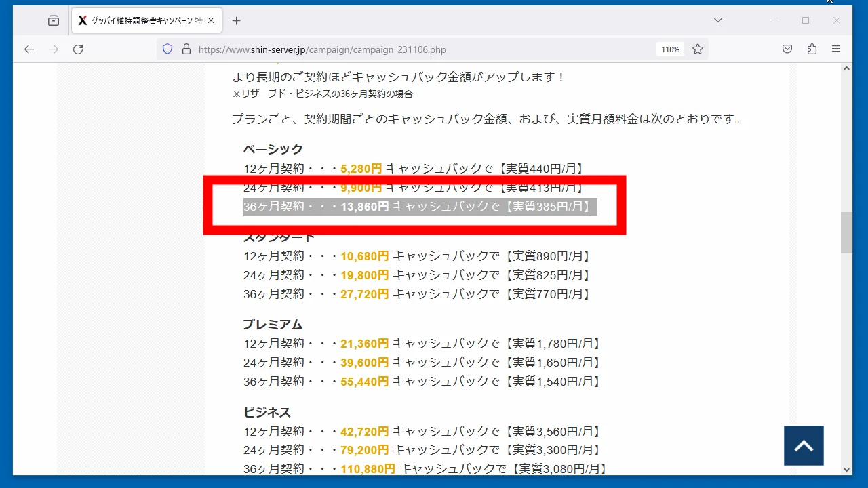This screenshot has height=488, width=868.
Task: Click the vertical scrollbar thumb
Action: [846, 232]
